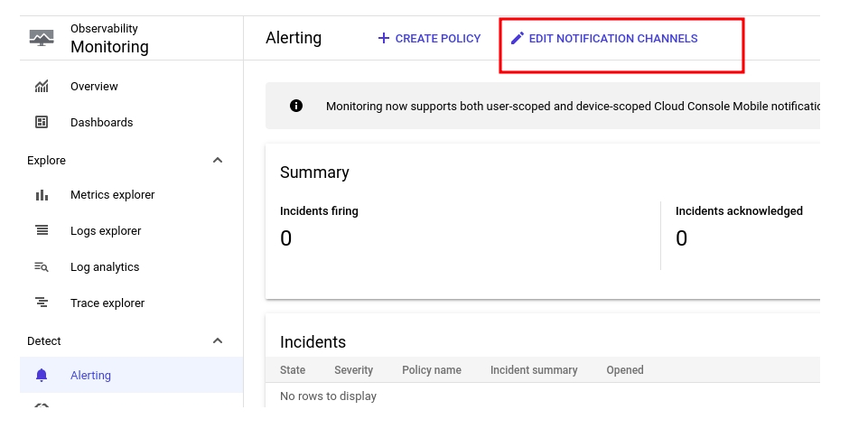Open Edit Notification Channels

[x=603, y=39]
